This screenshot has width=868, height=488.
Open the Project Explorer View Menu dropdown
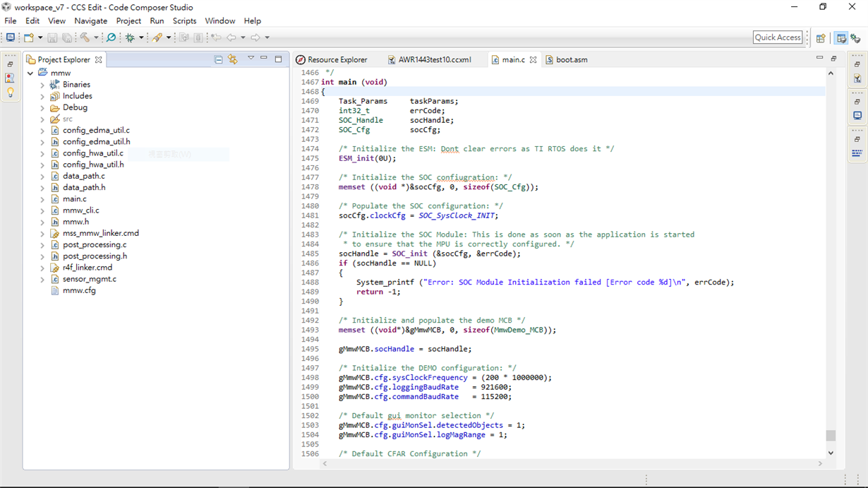point(251,59)
